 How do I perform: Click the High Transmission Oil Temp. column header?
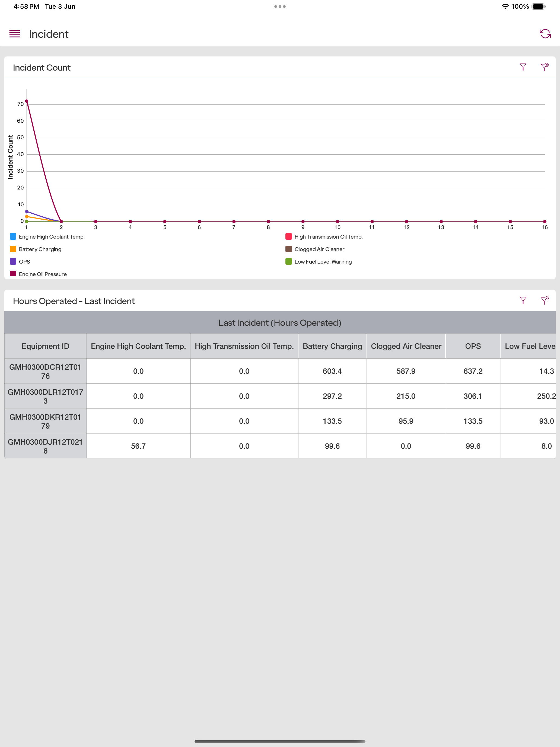244,346
